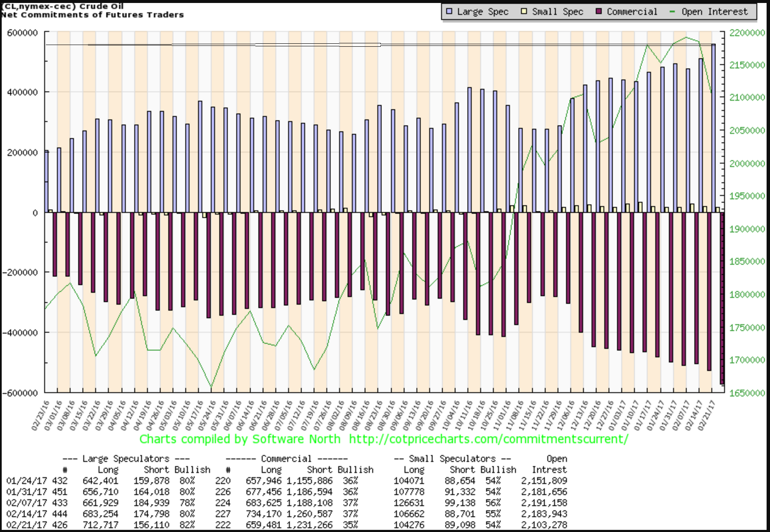Click the '------ Commercial ------' table heading

coord(286,459)
